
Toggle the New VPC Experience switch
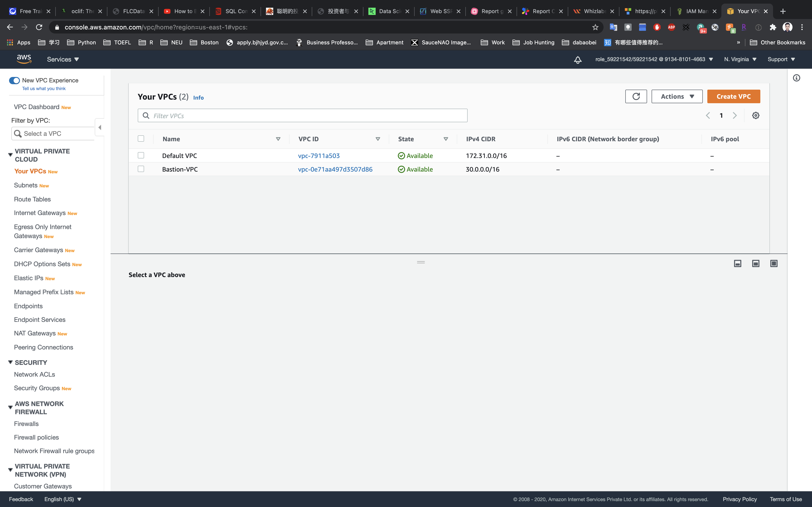point(14,81)
